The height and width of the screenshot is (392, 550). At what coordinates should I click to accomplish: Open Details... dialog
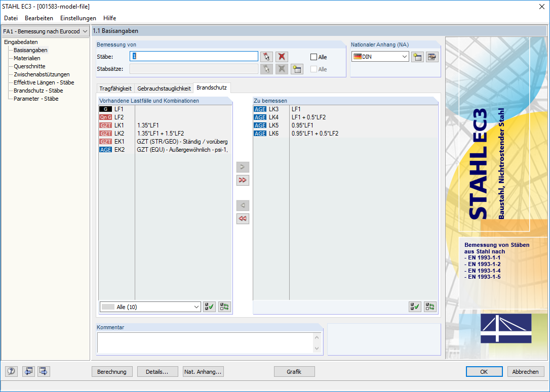[157, 372]
